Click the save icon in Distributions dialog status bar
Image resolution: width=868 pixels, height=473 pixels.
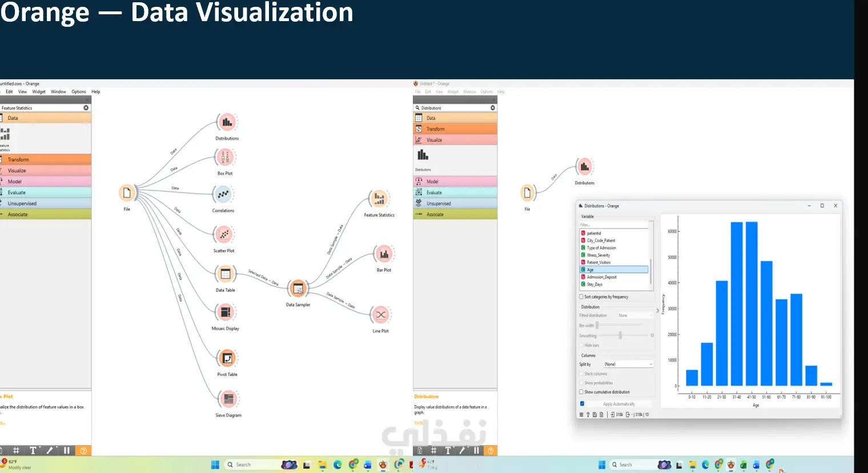[594, 415]
